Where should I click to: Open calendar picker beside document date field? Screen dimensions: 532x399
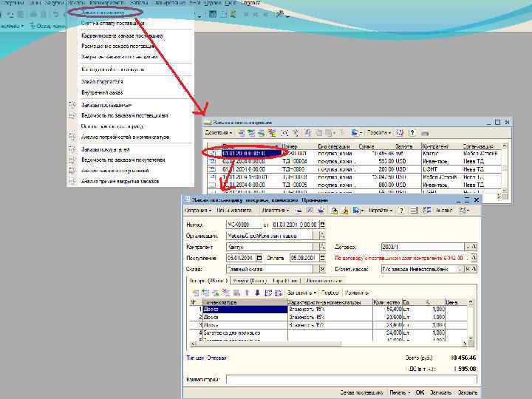tap(322, 225)
